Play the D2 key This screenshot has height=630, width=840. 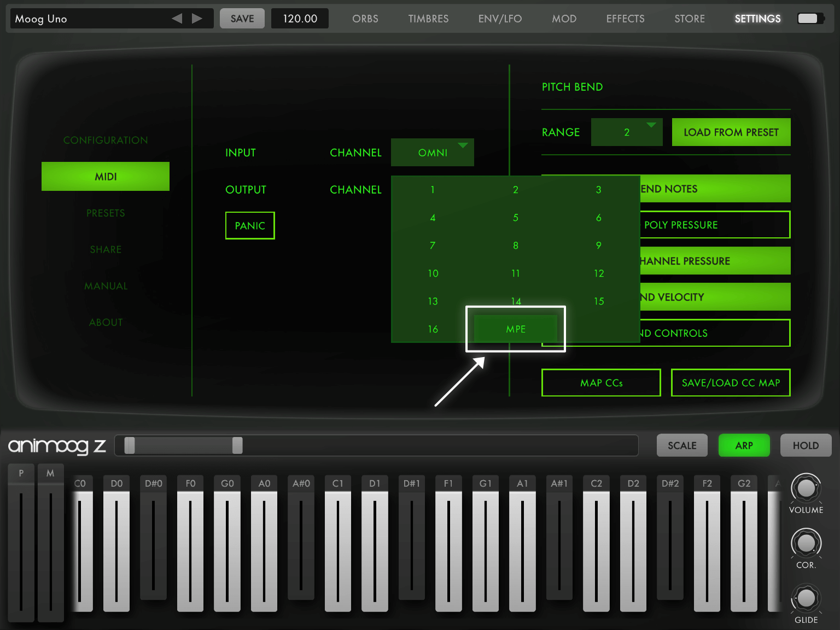point(633,543)
